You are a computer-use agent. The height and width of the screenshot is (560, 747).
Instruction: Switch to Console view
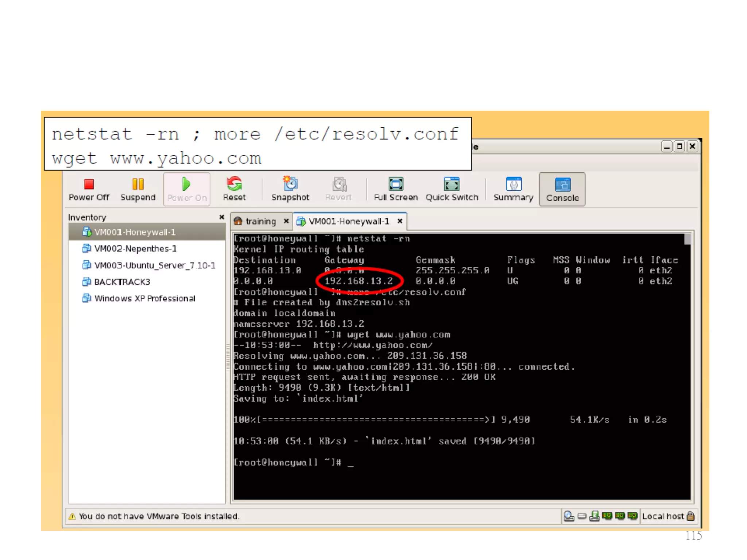[562, 189]
